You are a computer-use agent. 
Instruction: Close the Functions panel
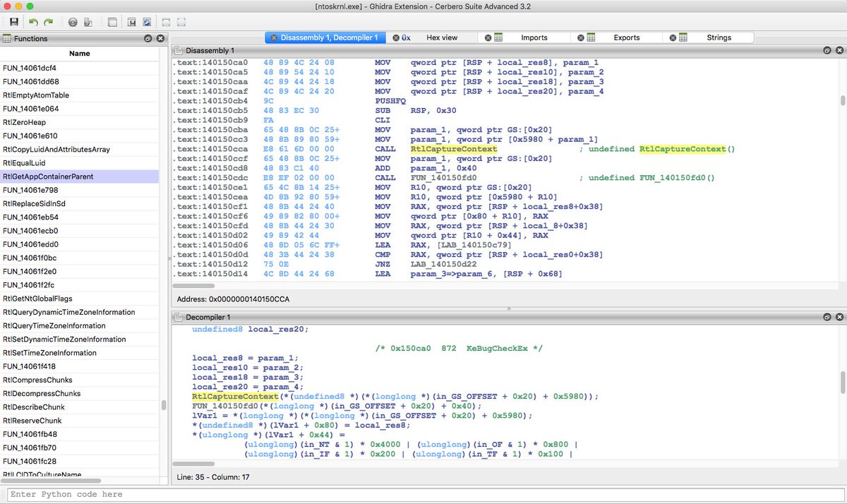(160, 39)
